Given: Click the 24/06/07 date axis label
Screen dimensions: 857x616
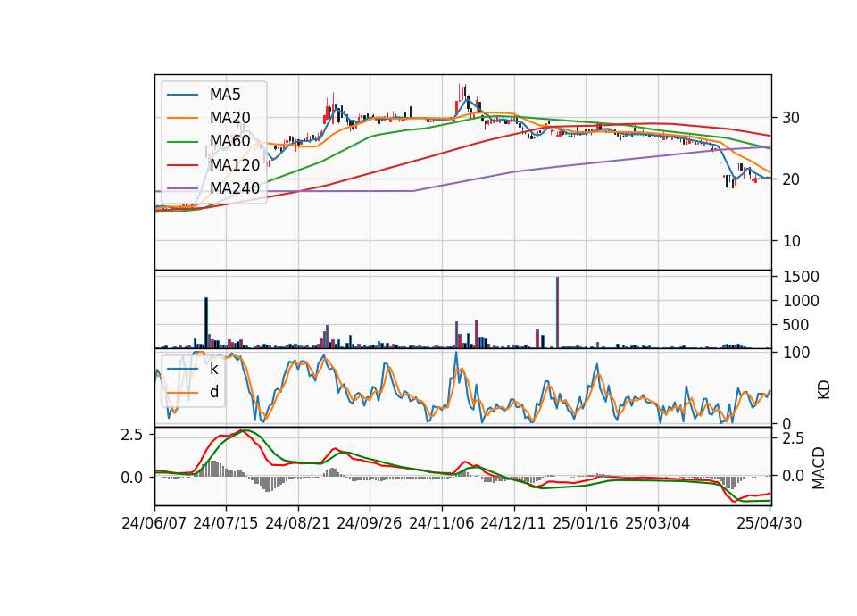Looking at the screenshot, I should tap(154, 523).
